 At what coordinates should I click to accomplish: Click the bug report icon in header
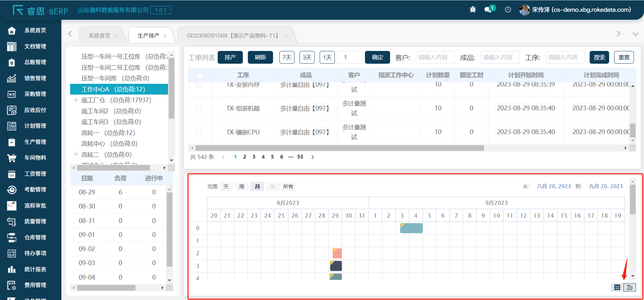[473, 10]
